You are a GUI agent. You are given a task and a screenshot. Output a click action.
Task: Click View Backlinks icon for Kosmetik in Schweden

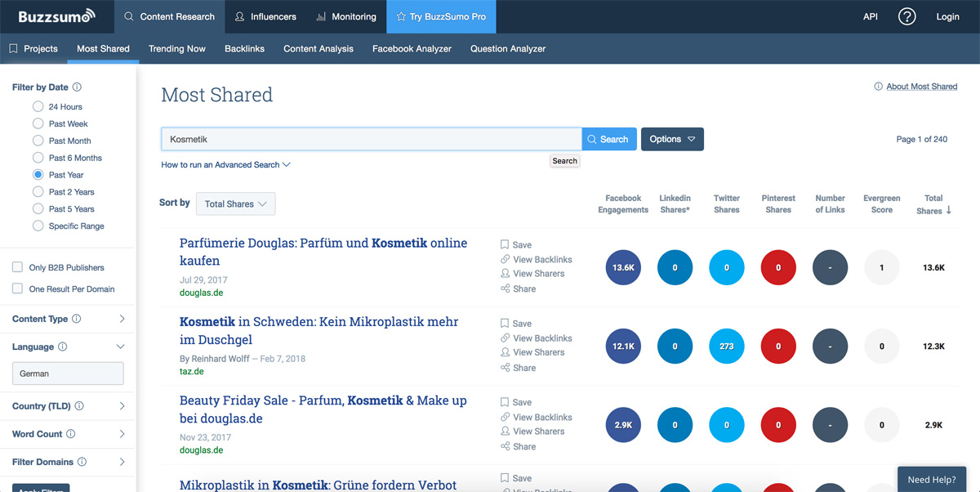pyautogui.click(x=505, y=338)
